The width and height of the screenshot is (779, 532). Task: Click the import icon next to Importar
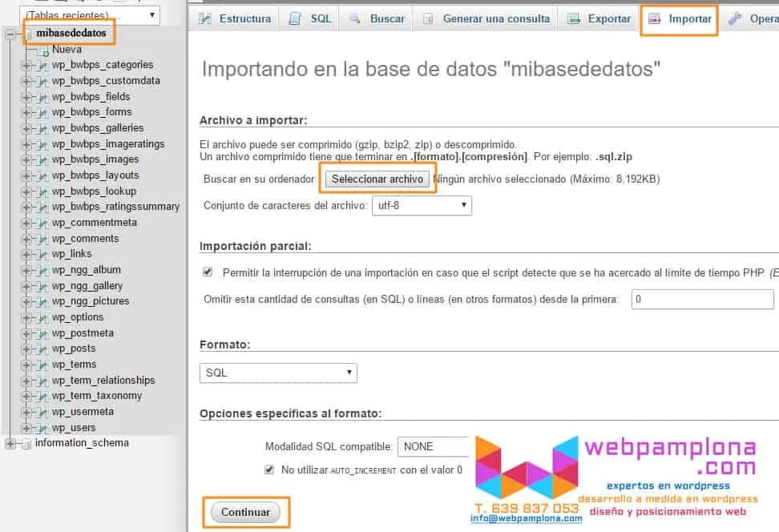point(654,17)
